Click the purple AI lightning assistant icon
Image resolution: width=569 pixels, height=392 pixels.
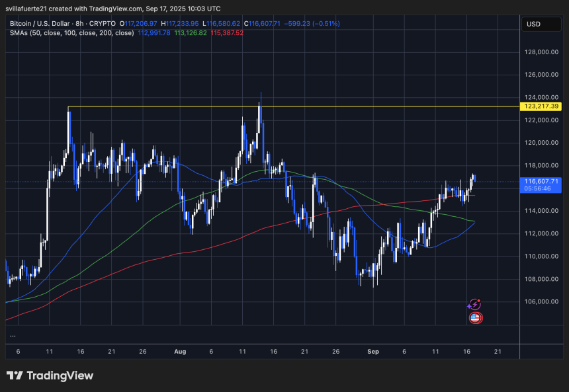point(474,303)
